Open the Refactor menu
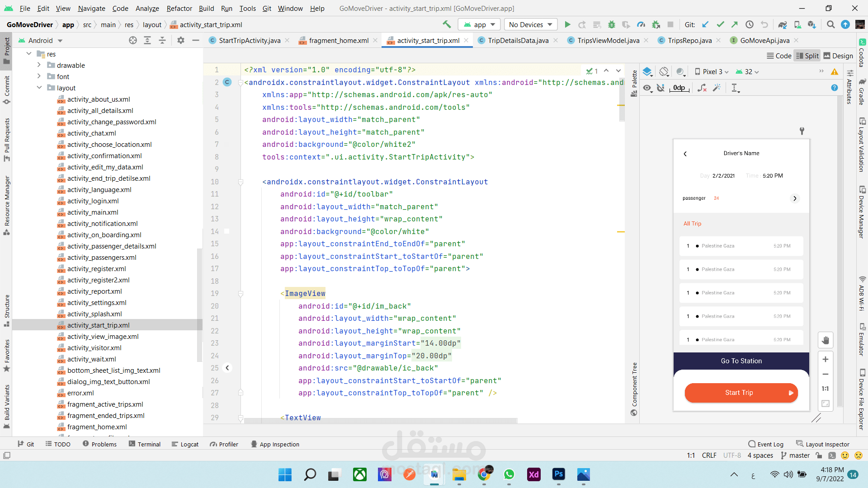The height and width of the screenshot is (488, 868). pos(179,8)
